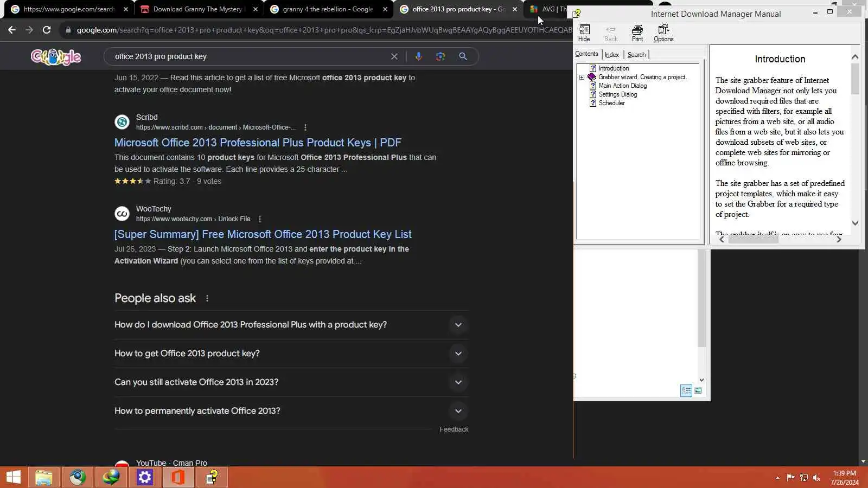
Task: Open the WooTechy 'Product Key List' result
Action: 263,234
